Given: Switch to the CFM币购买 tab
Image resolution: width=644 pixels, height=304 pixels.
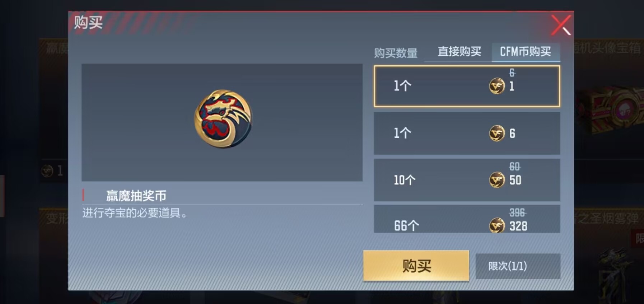Looking at the screenshot, I should tap(525, 52).
